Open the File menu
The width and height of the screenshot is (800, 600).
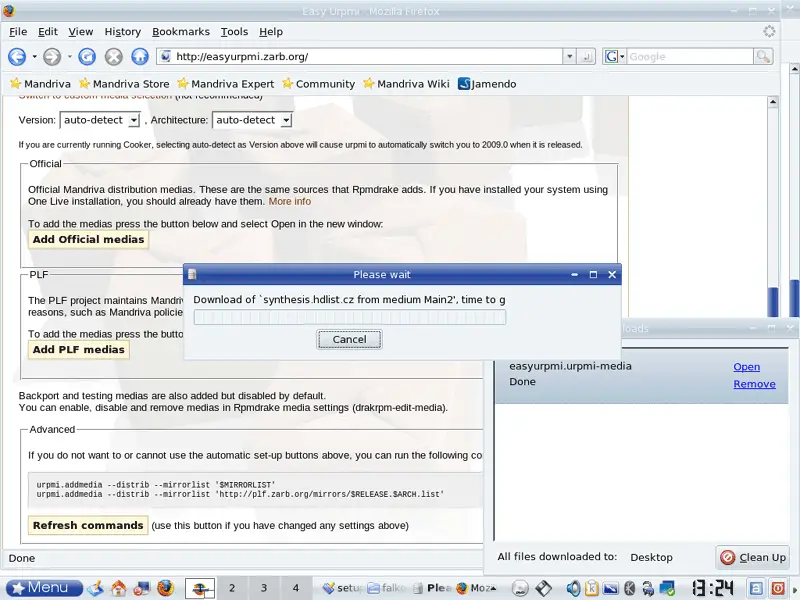click(18, 32)
